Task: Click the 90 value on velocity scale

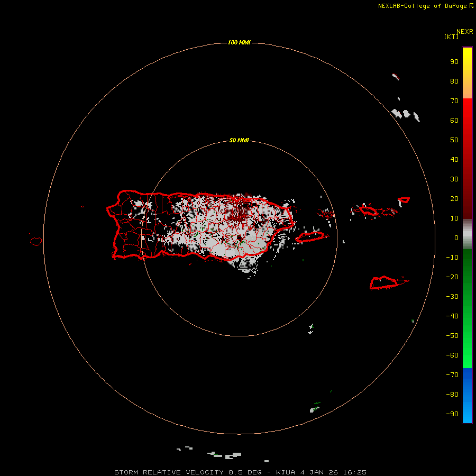Action: (454, 62)
